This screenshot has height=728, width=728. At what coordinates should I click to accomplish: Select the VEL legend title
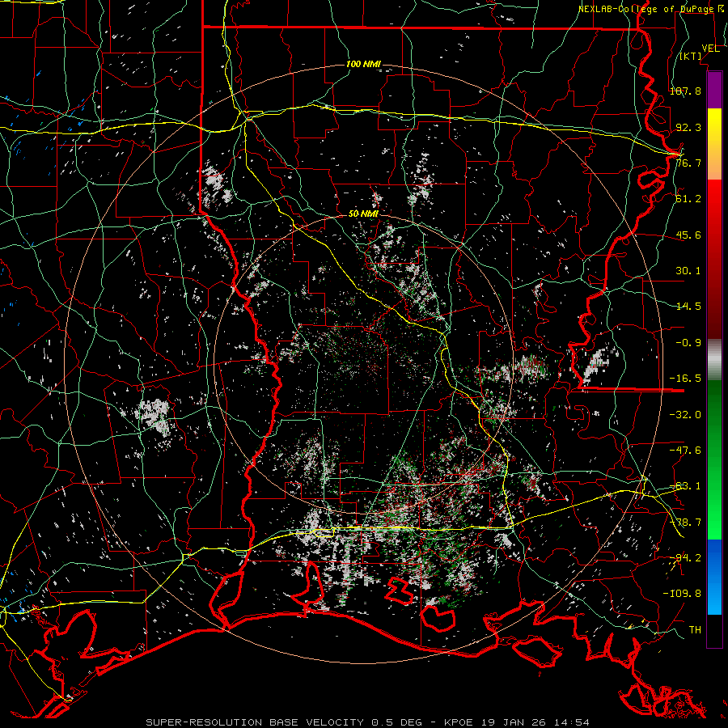click(x=710, y=49)
